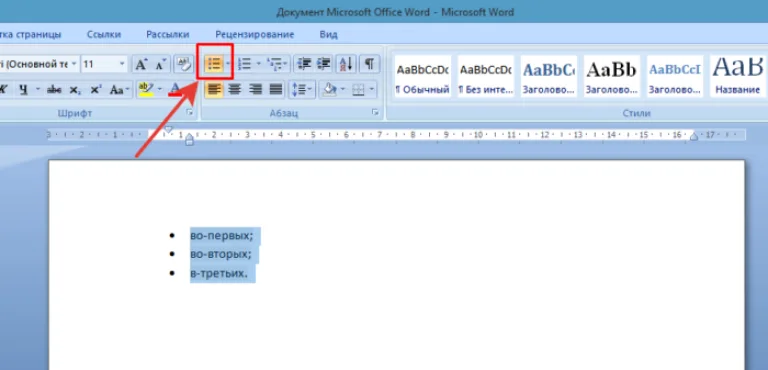Apply the black AaBb heading style

[x=612, y=76]
